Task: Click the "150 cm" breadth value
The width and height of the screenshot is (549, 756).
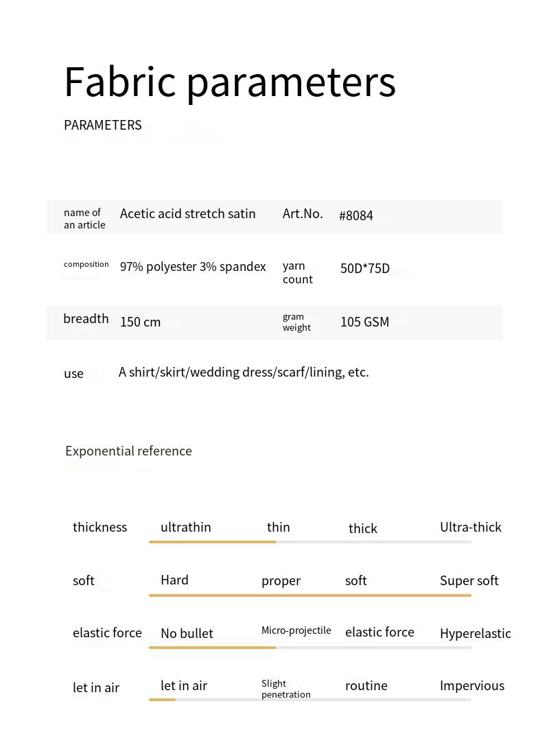Action: tap(140, 322)
